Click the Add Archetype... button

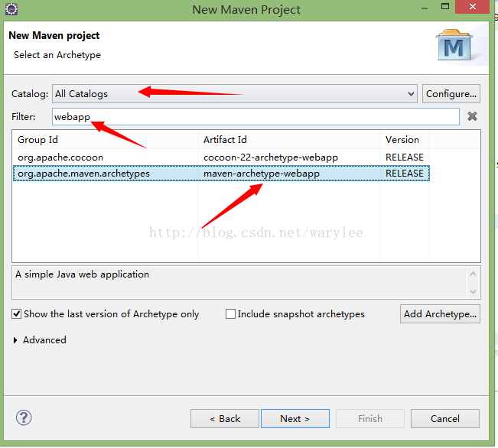(440, 314)
